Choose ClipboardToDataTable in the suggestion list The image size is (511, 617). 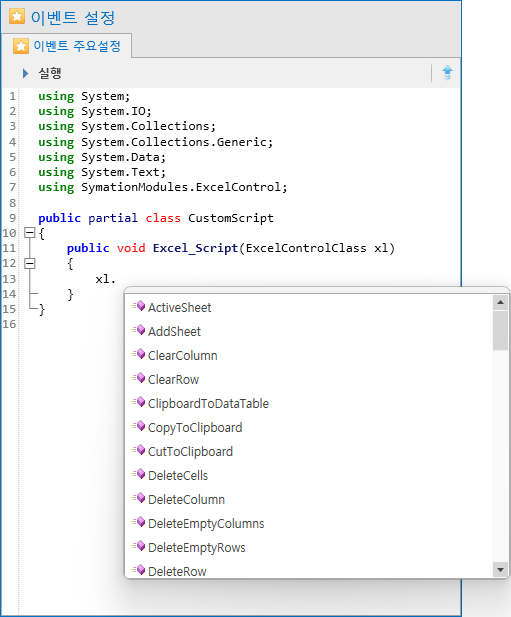tap(208, 403)
